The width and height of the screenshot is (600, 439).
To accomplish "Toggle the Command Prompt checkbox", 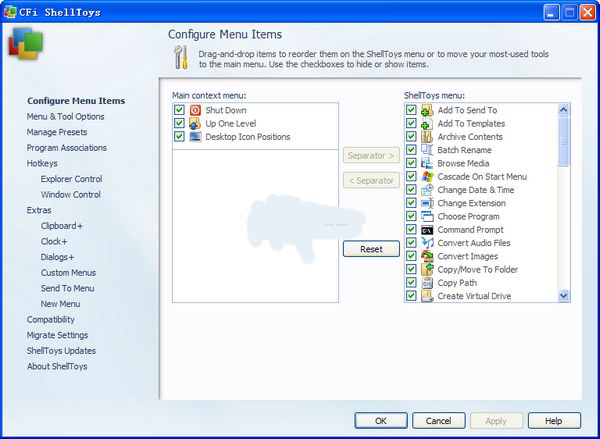I will (411, 230).
